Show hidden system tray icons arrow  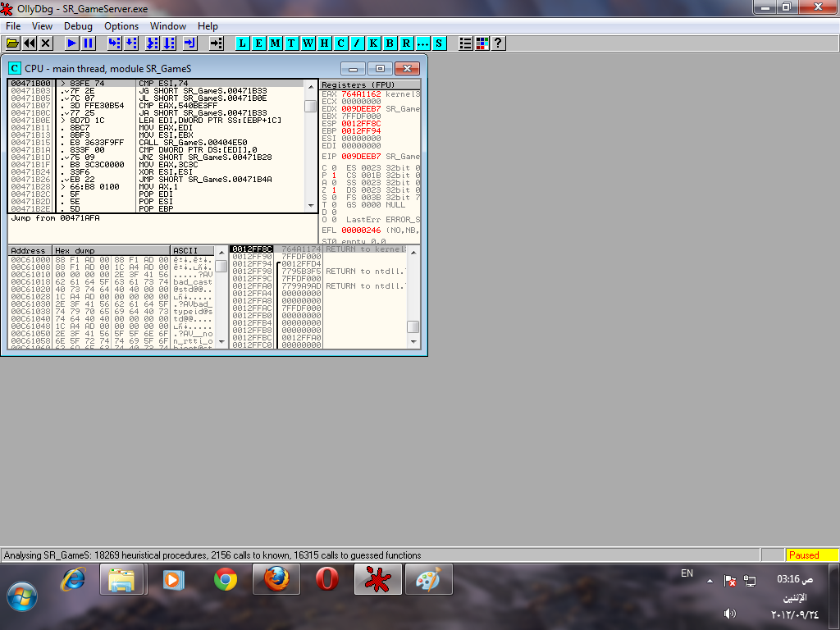710,581
